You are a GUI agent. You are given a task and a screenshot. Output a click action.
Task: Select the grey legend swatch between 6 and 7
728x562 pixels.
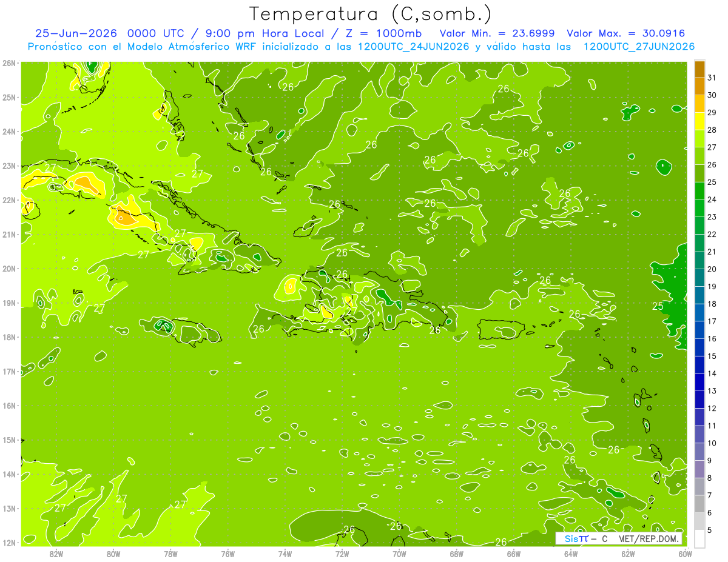[700, 504]
